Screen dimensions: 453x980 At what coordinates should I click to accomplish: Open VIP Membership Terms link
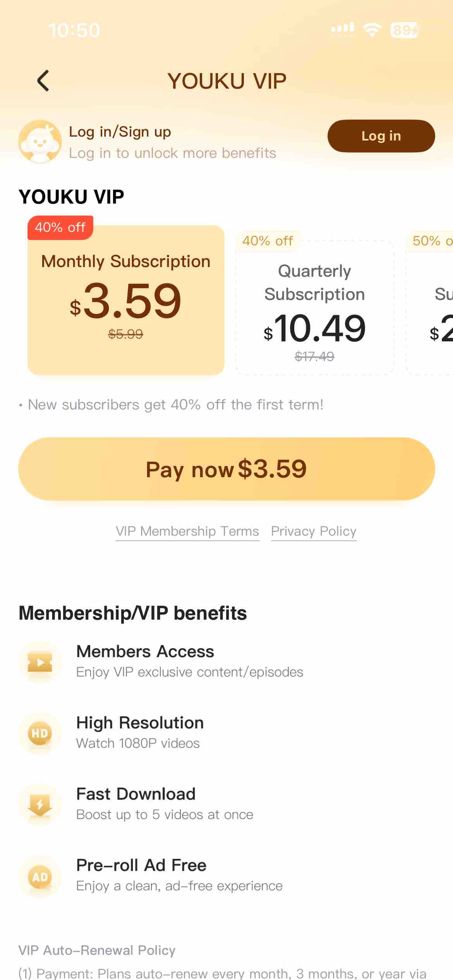pyautogui.click(x=187, y=531)
